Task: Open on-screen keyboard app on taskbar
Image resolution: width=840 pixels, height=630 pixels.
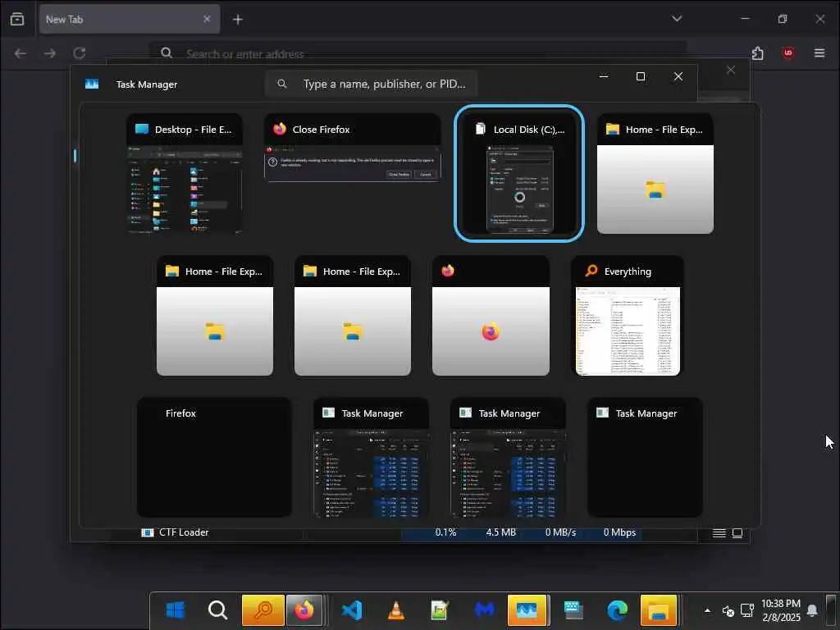Action: coord(573,609)
